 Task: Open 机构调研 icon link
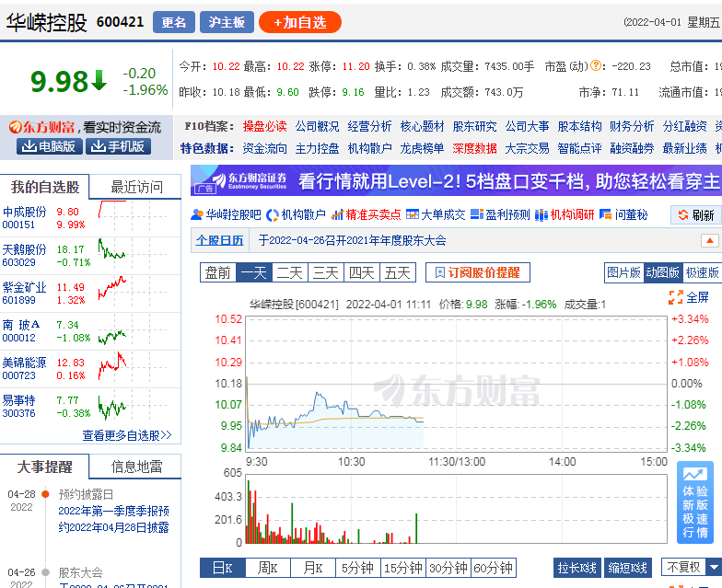tap(565, 215)
